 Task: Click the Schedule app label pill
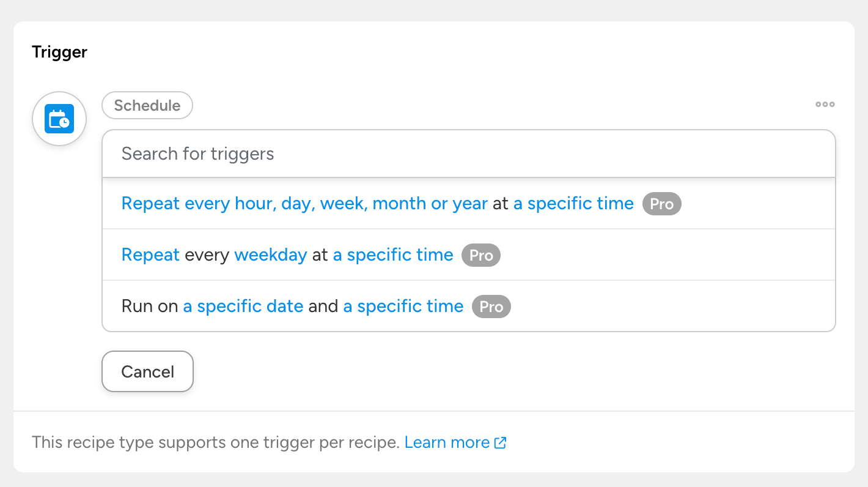(147, 105)
